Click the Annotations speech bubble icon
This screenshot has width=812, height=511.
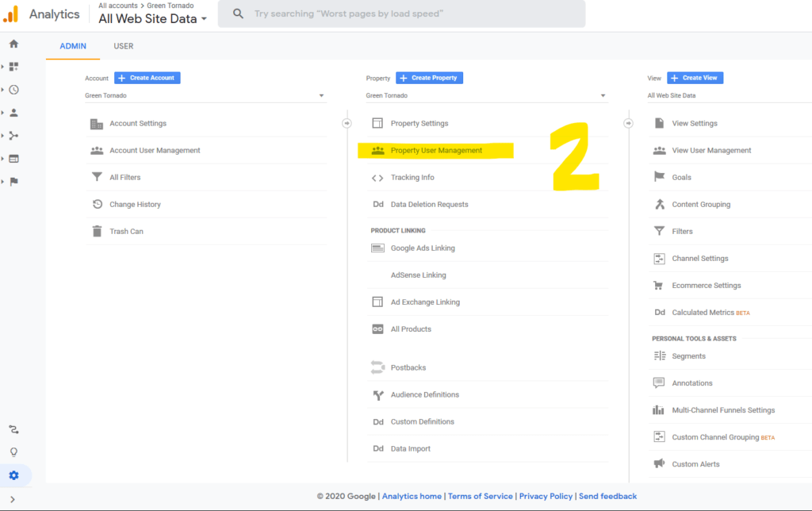tap(659, 383)
